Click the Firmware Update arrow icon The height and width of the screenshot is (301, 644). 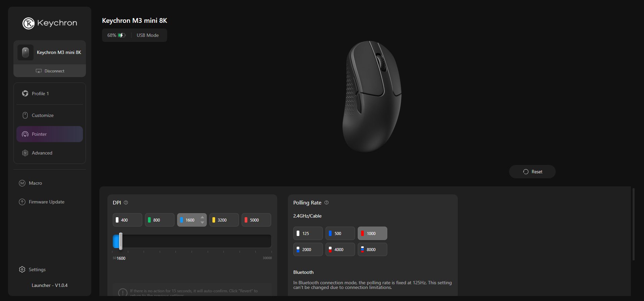tap(22, 202)
